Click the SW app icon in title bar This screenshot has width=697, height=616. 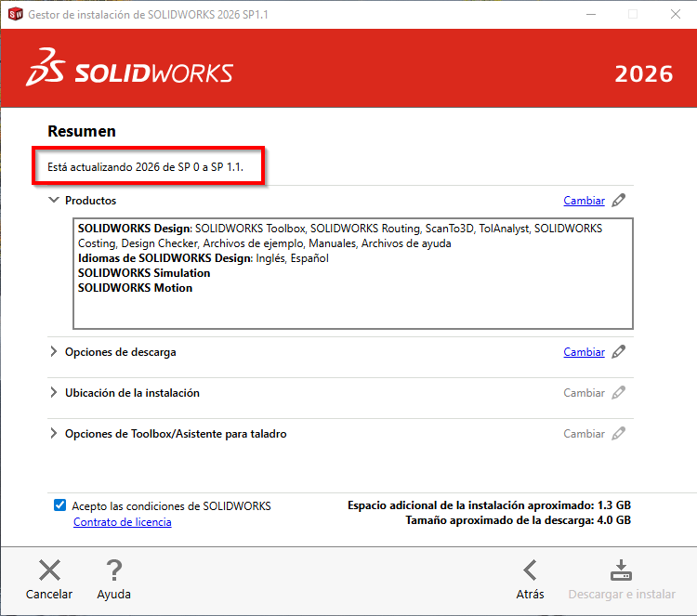(14, 14)
